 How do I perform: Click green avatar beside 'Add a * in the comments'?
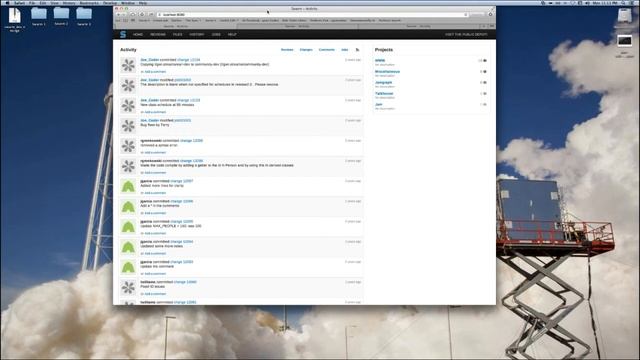tap(128, 207)
